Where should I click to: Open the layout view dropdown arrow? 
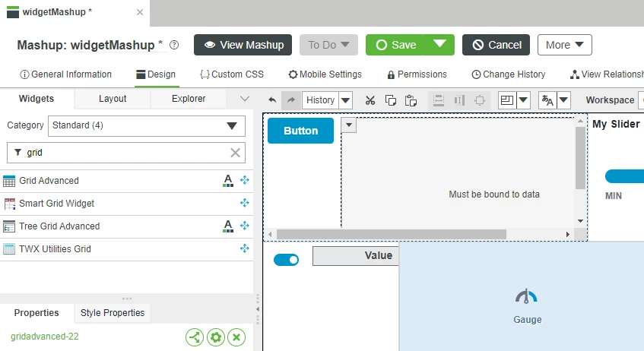pos(523,100)
